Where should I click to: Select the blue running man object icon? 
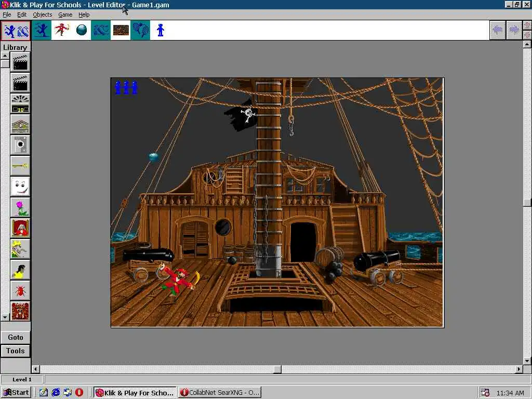click(x=42, y=30)
